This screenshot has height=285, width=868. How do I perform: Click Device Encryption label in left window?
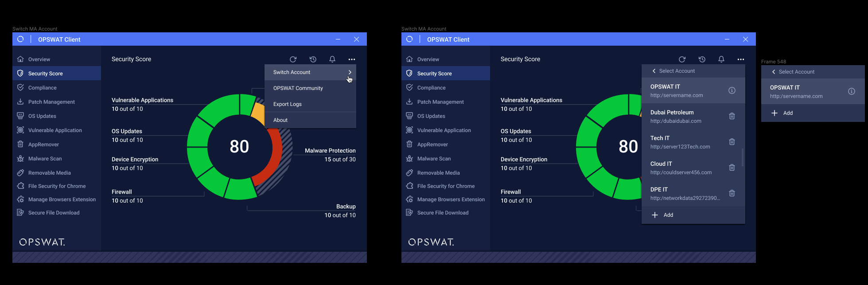(135, 160)
